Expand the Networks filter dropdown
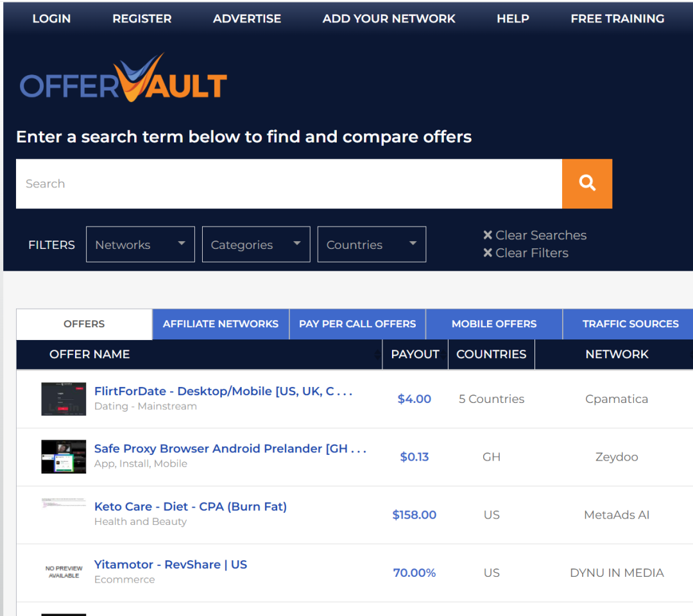693x616 pixels. coord(140,244)
